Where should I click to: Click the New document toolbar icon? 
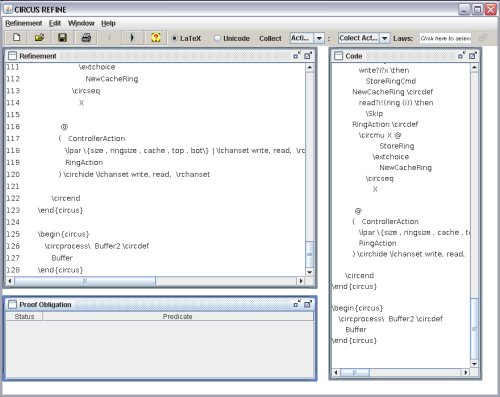16,38
